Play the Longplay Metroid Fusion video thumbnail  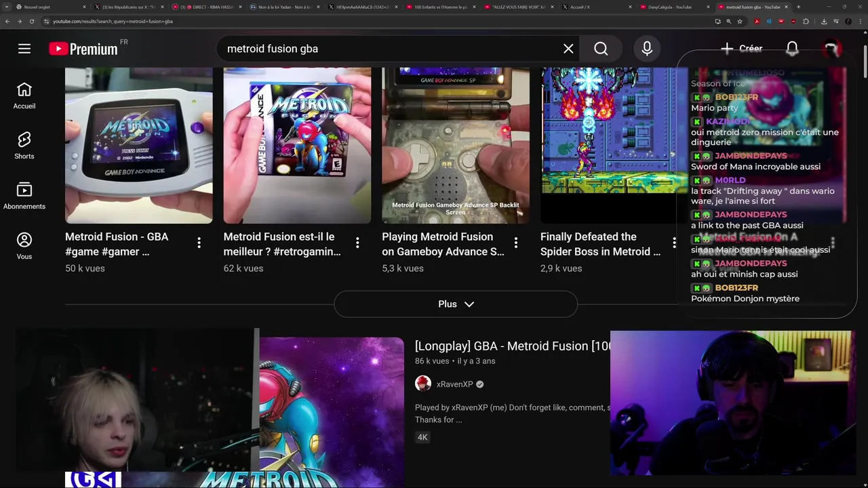point(331,412)
